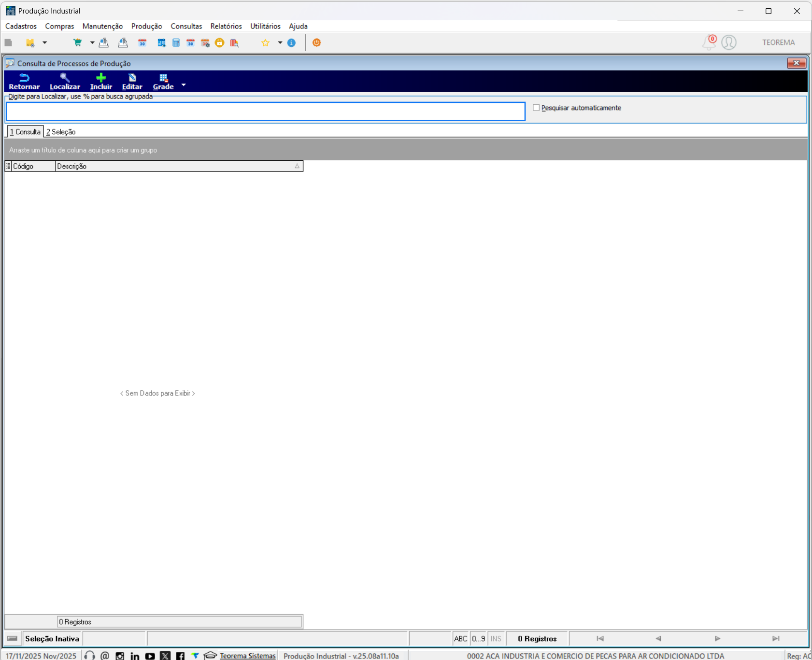The height and width of the screenshot is (660, 812).
Task: Open the blue calendar grid icon
Action: point(161,42)
